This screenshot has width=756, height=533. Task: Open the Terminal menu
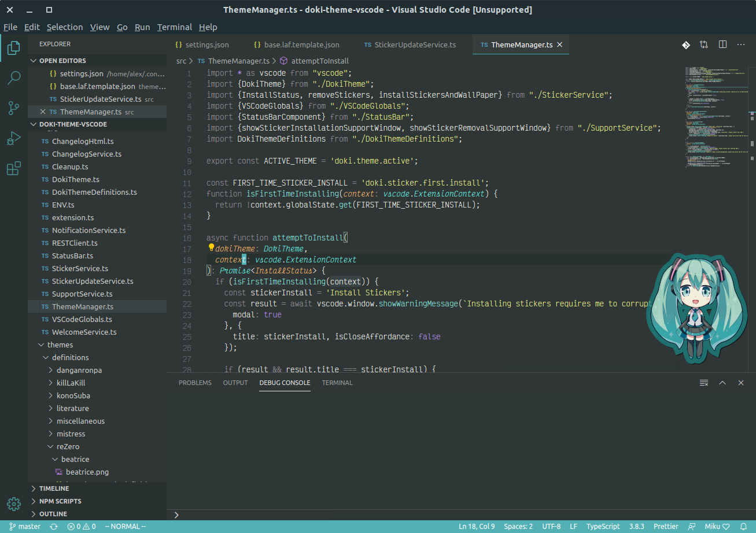175,27
